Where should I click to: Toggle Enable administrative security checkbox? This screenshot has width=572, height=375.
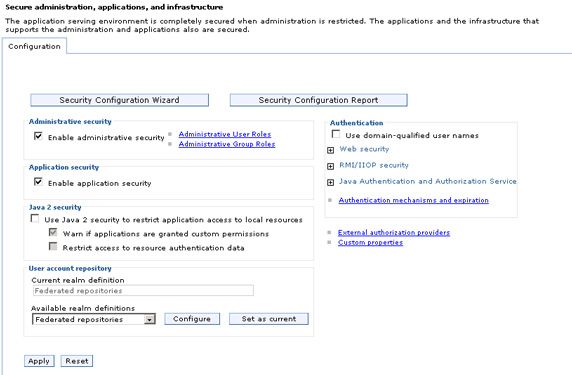click(x=38, y=136)
